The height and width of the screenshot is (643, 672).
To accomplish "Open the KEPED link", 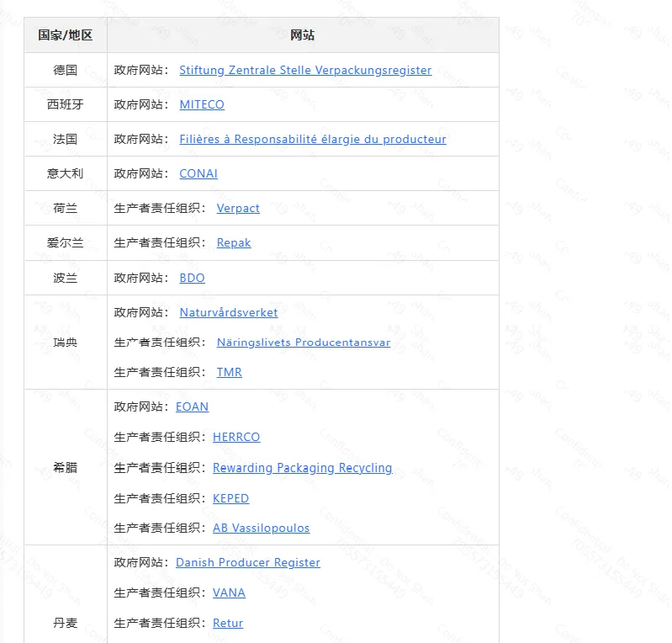I will pyautogui.click(x=230, y=498).
